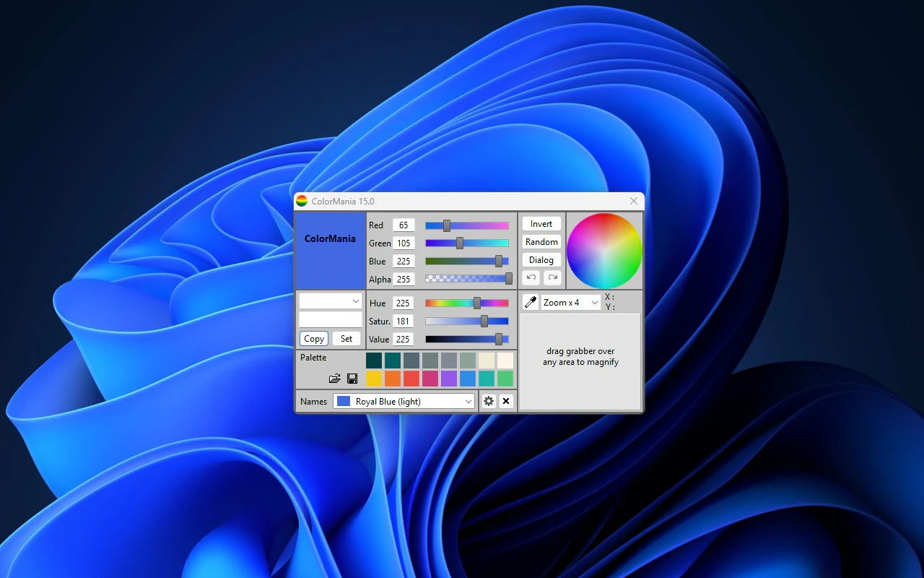This screenshot has height=578, width=924.
Task: Undo the last color change
Action: pos(531,277)
